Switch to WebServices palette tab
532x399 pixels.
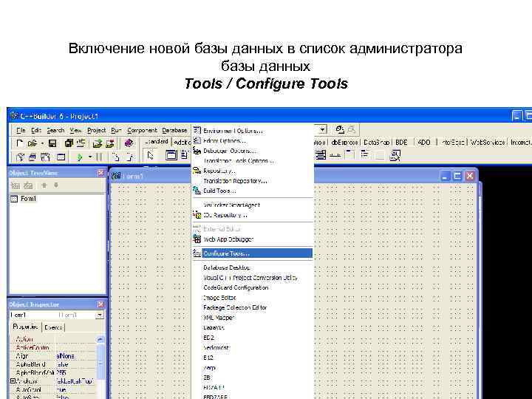[487, 143]
